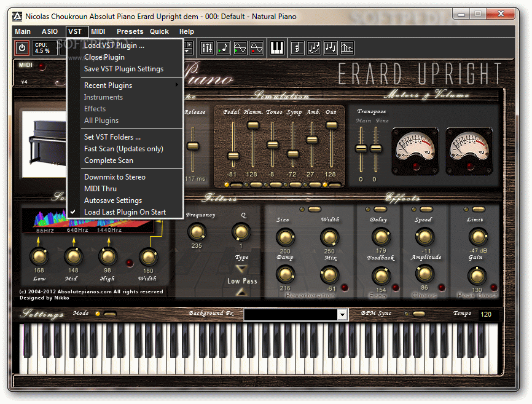532x404 pixels.
Task: Select Complete Scan menu entry
Action: coord(125,160)
